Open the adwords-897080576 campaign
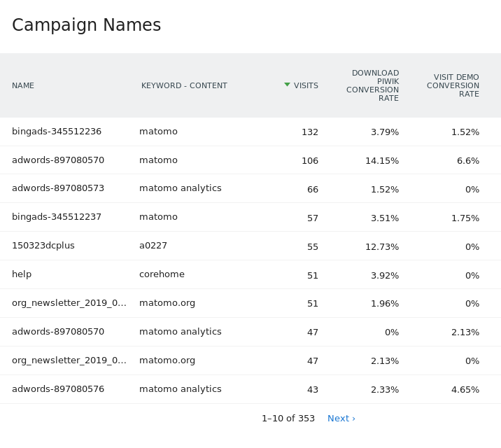 (58, 389)
